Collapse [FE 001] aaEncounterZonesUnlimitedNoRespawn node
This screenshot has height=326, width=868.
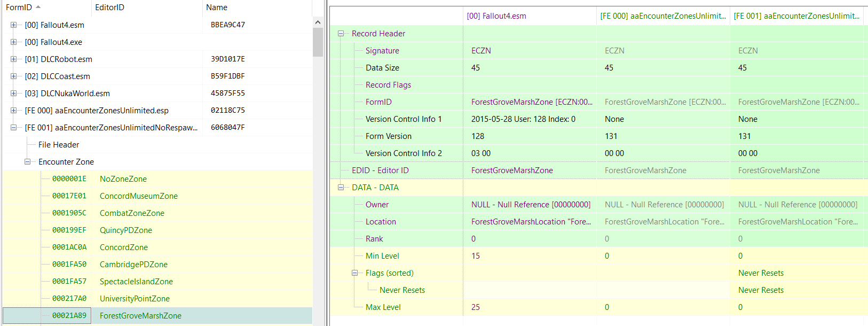click(x=13, y=128)
